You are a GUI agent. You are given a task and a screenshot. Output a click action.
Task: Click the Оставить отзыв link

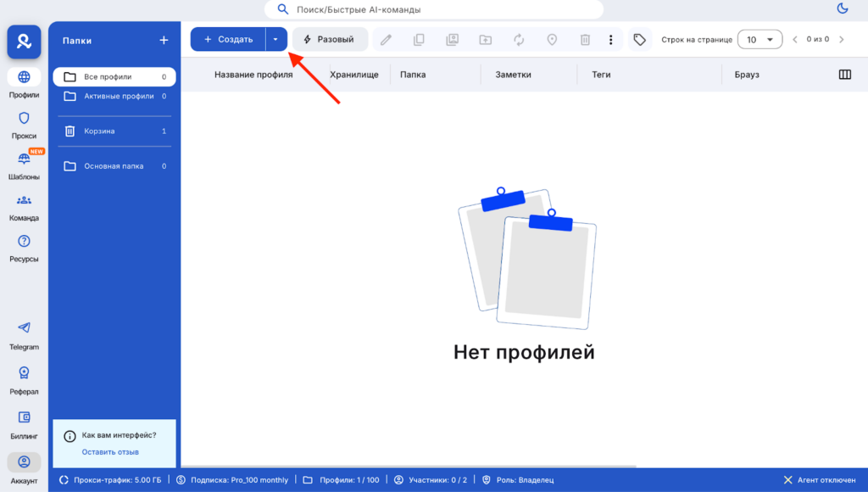coord(110,452)
